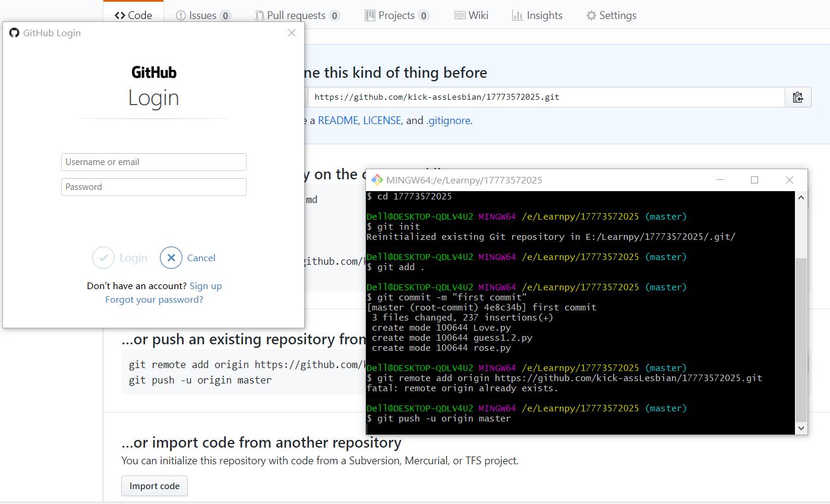The image size is (830, 504).
Task: Open the LICENSE link
Action: [x=382, y=121]
